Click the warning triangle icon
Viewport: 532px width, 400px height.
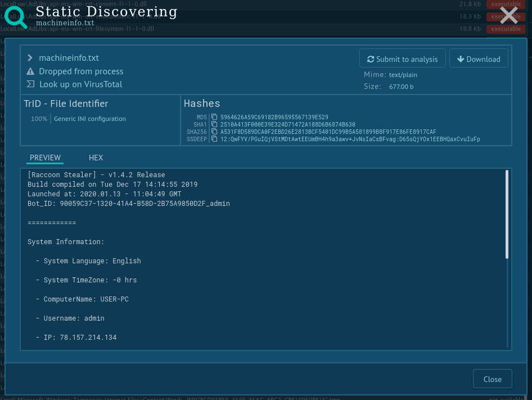[30, 71]
